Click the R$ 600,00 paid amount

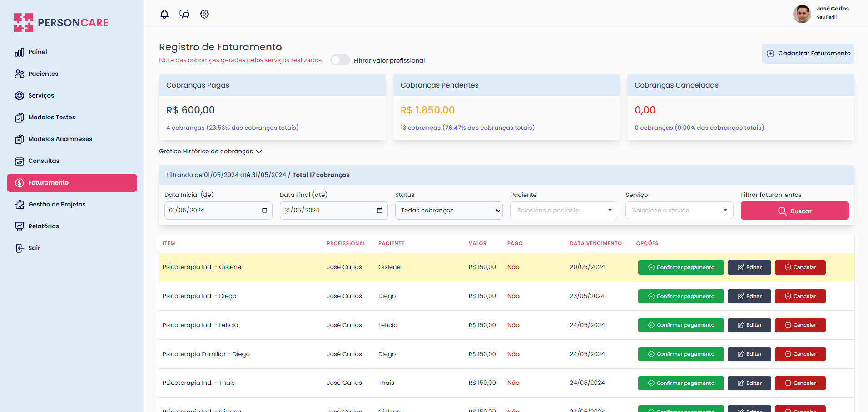[x=190, y=110]
